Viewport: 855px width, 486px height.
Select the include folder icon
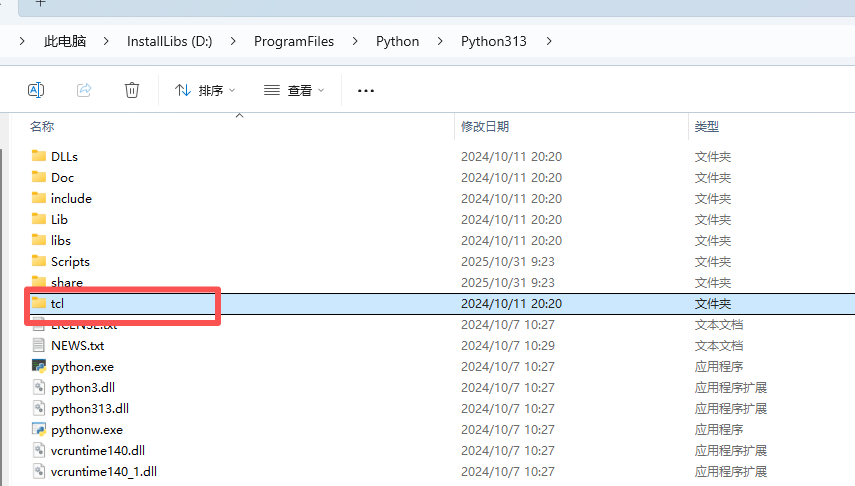(39, 198)
